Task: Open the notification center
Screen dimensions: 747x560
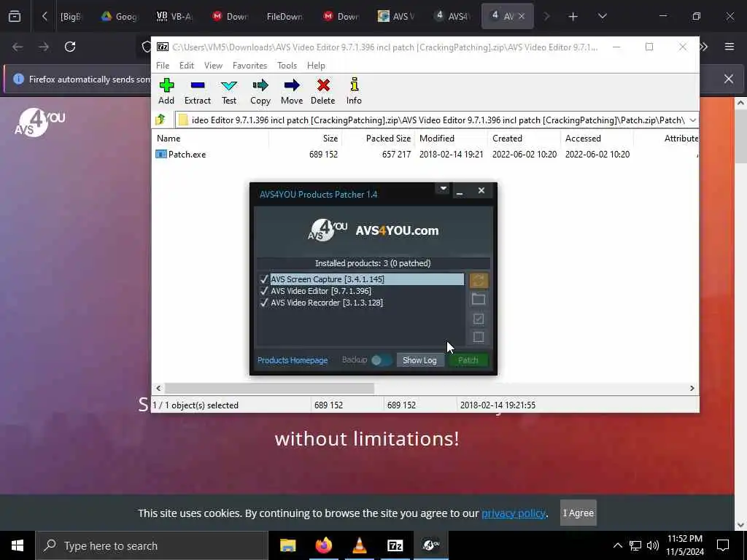Action: (723, 545)
